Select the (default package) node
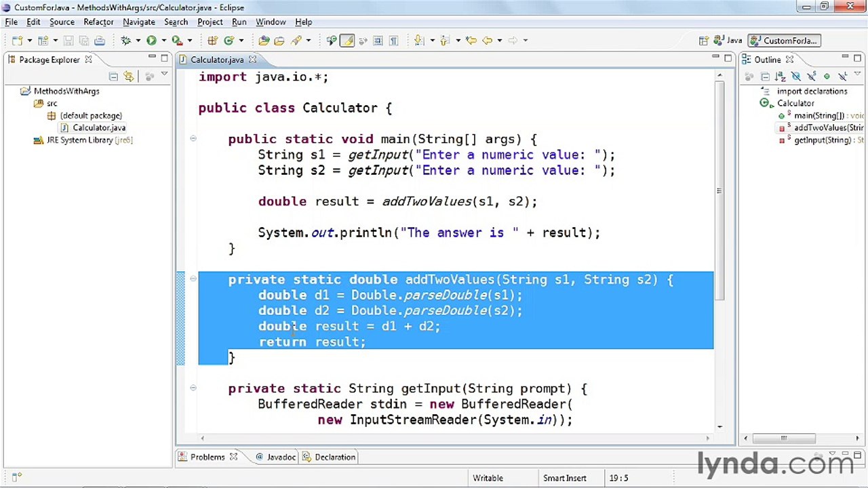The height and width of the screenshot is (488, 868). 91,115
